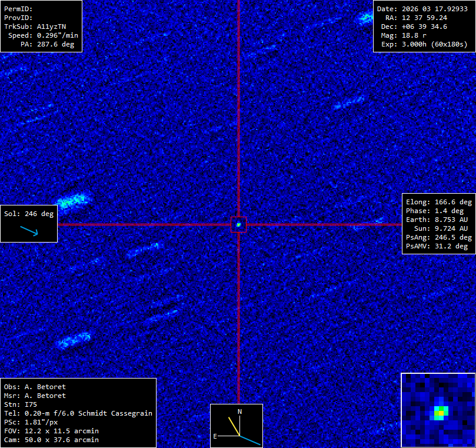The width and height of the screenshot is (476, 448).
Task: Click the E label on the compass
Action: click(x=215, y=436)
